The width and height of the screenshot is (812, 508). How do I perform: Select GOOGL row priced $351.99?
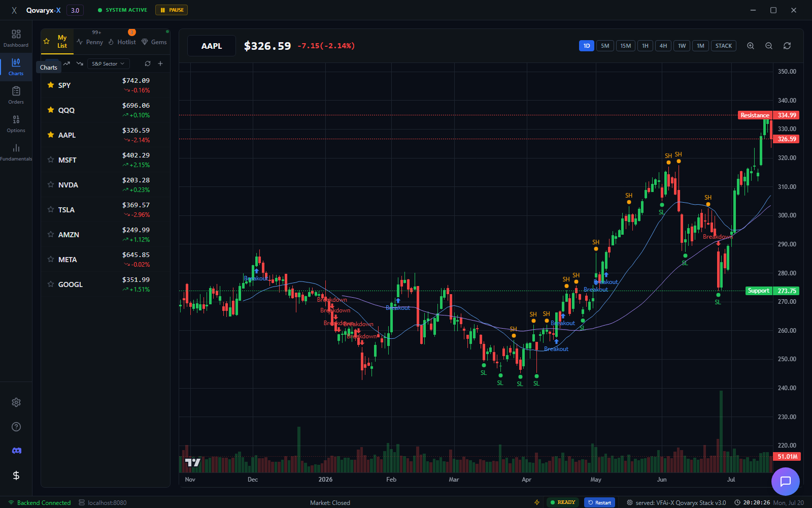click(106, 284)
